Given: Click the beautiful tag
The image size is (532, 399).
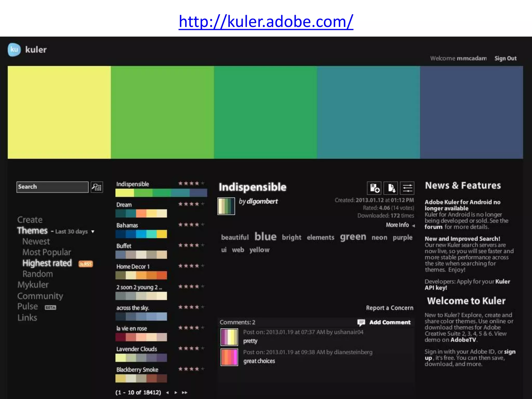Looking at the screenshot, I should coord(235,237).
